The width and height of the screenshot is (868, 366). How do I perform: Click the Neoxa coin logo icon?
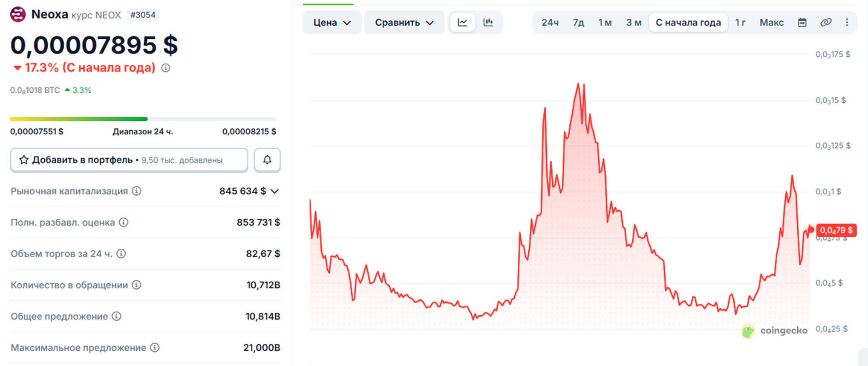(x=18, y=15)
